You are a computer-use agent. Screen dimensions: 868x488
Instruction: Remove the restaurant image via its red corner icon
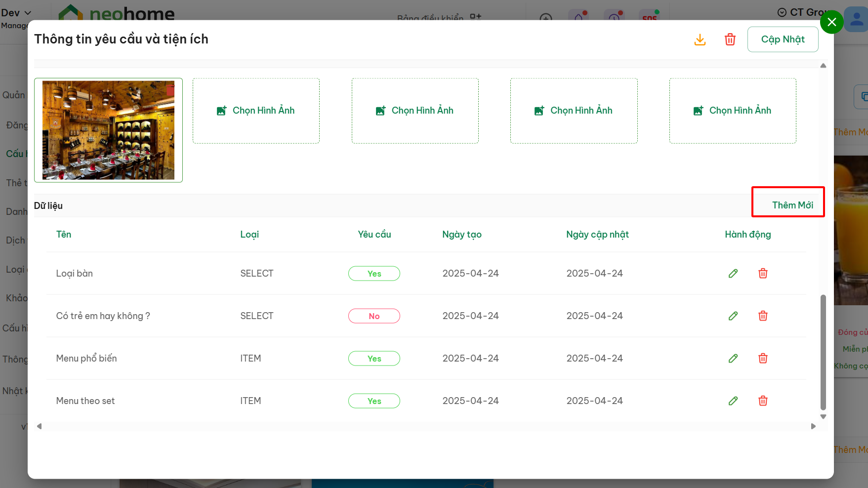(170, 90)
